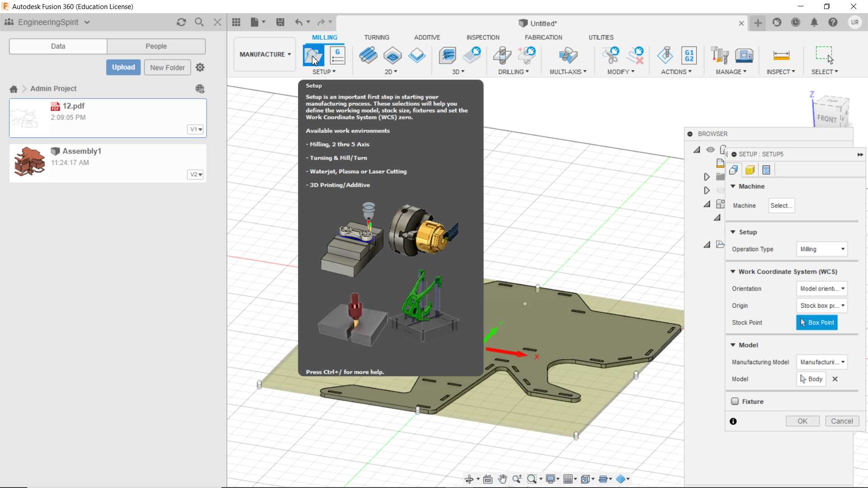Open the Tool Library icon

719,56
